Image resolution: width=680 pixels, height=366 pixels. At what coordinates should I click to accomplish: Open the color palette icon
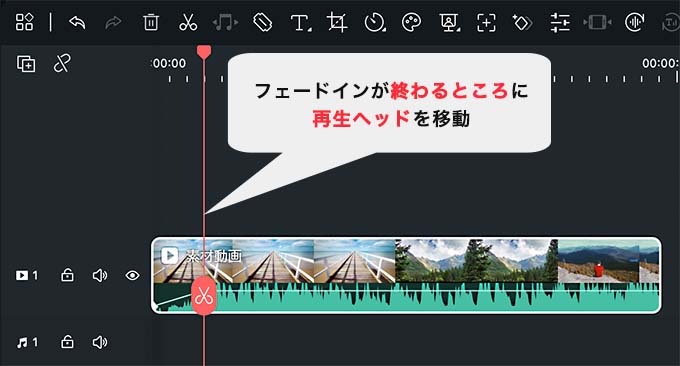point(412,22)
